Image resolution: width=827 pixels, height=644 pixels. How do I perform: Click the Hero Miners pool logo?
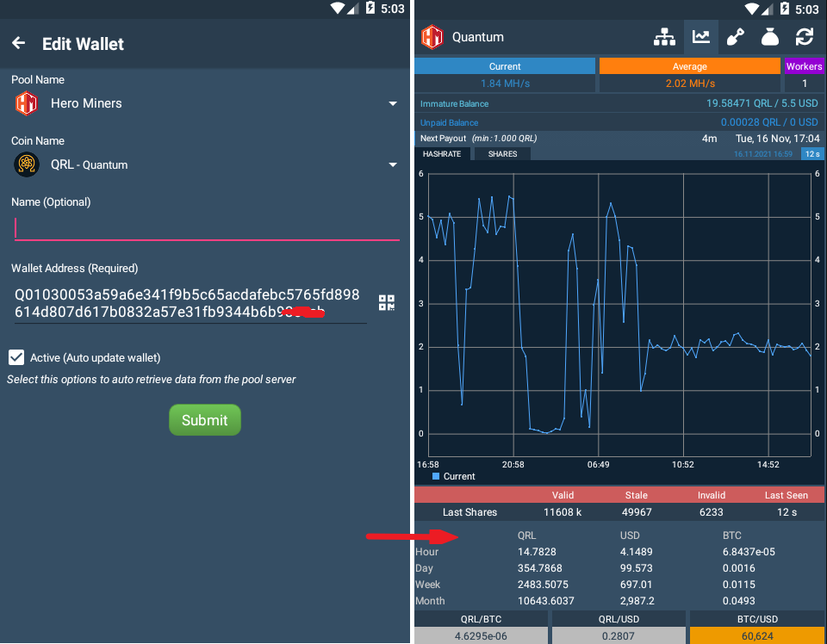pyautogui.click(x=26, y=103)
